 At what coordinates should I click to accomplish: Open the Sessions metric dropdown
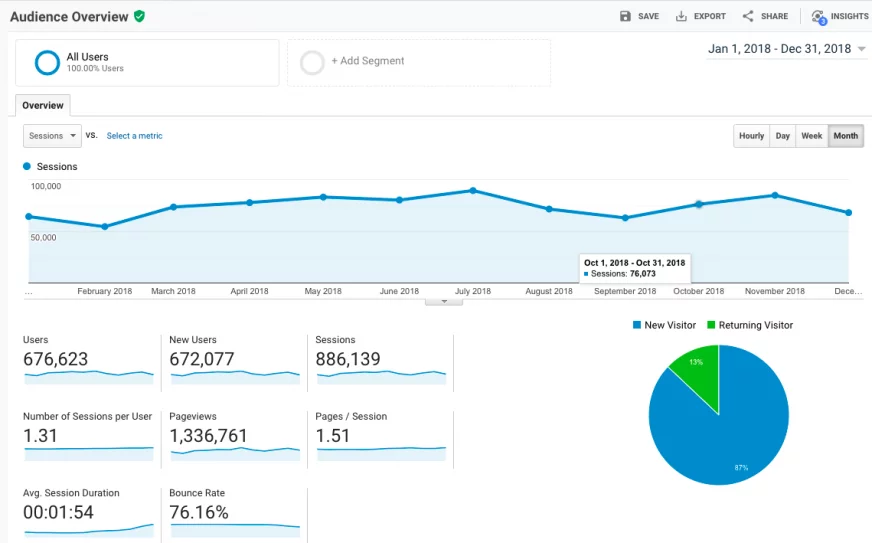coord(52,136)
